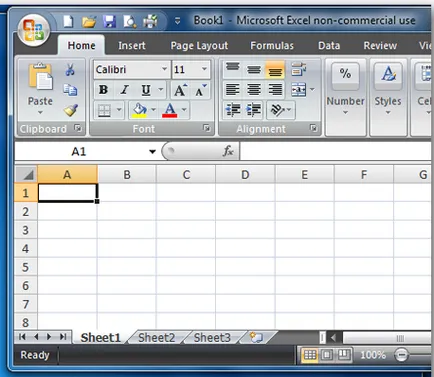
Task: Expand the Underline style dropdown arrow
Action: tap(161, 89)
